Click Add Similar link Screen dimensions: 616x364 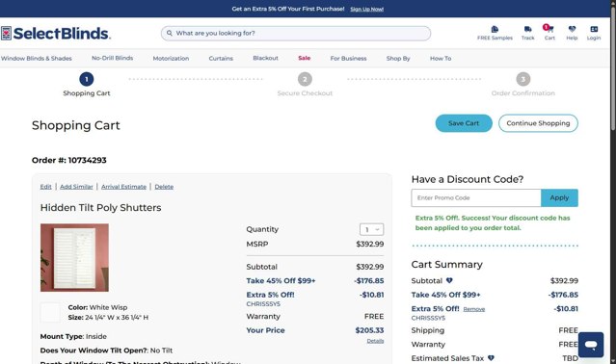(76, 187)
